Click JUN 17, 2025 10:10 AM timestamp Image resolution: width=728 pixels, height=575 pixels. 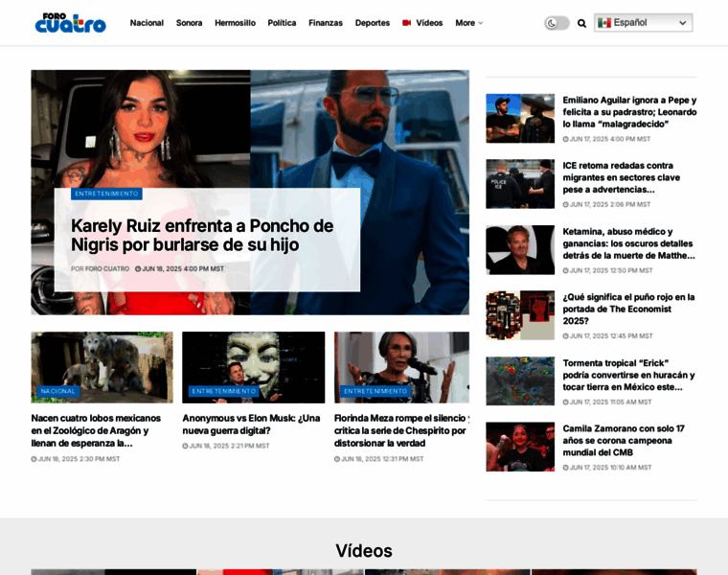pos(607,468)
